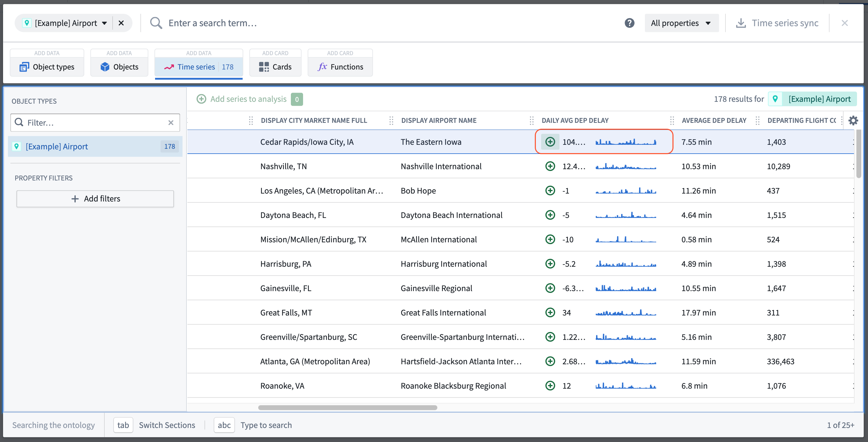Viewport: 868px width, 442px height.
Task: Open the All properties dropdown
Action: 681,23
